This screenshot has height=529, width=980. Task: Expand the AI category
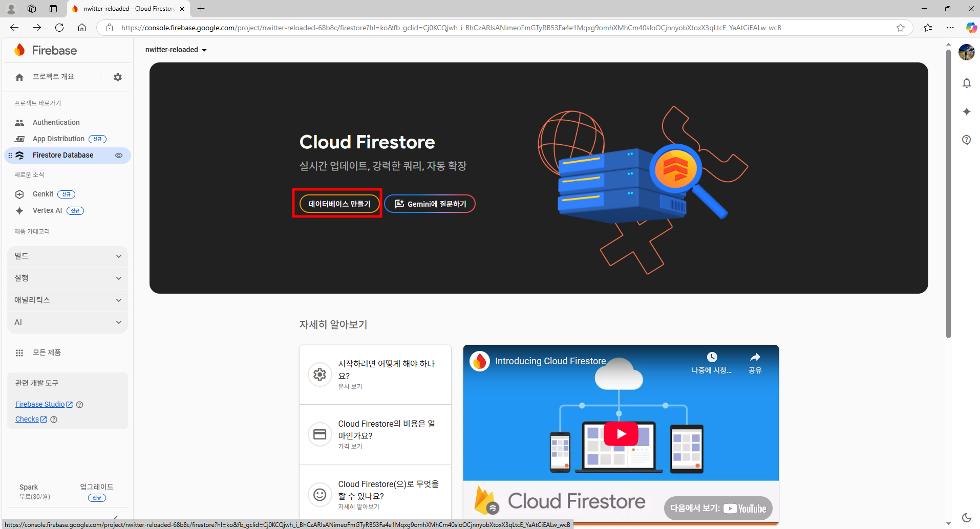pyautogui.click(x=68, y=322)
